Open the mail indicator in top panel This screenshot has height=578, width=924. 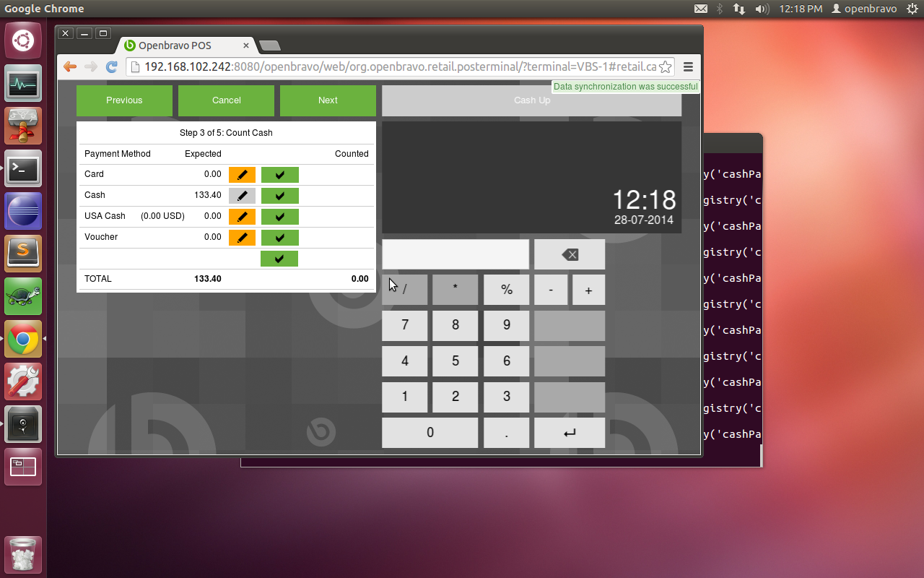pos(701,9)
